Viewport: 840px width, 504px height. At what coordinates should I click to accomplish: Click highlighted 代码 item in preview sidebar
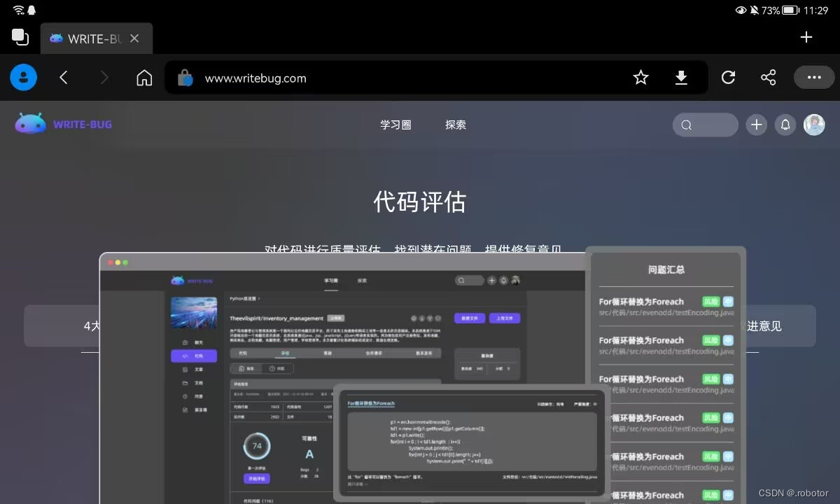click(194, 356)
